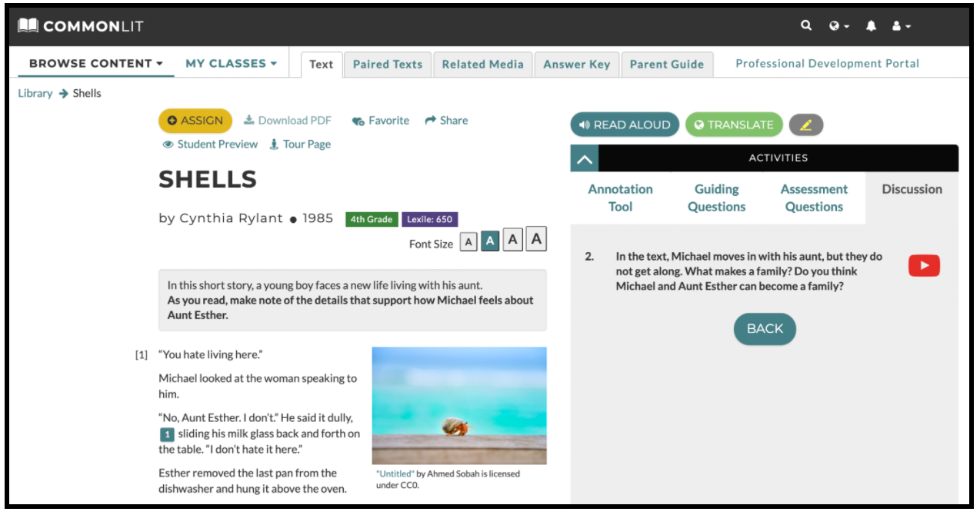The width and height of the screenshot is (980, 515).
Task: Open Student Preview
Action: click(210, 145)
